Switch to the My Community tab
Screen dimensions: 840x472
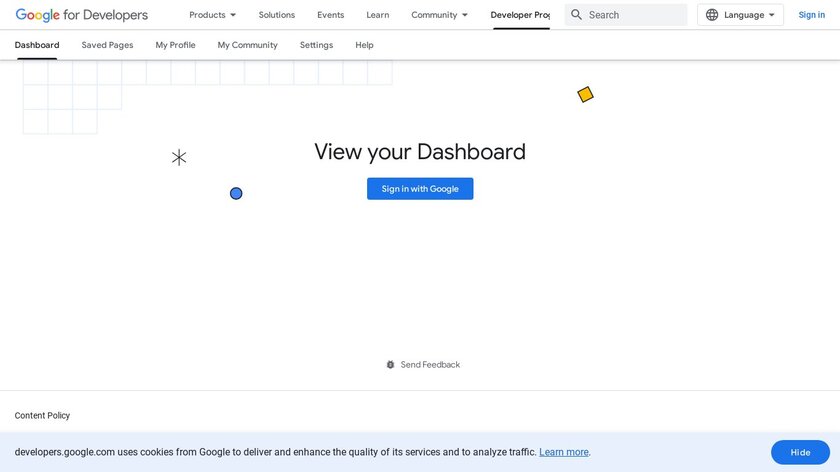point(248,45)
